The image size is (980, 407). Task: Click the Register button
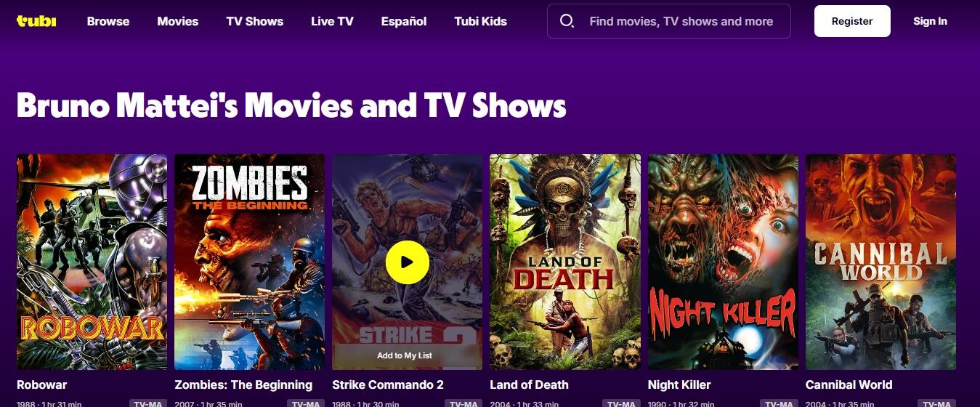[852, 21]
